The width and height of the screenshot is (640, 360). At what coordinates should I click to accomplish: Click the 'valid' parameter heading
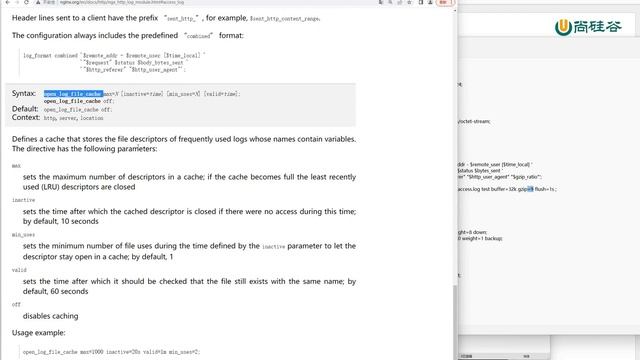tap(19, 270)
